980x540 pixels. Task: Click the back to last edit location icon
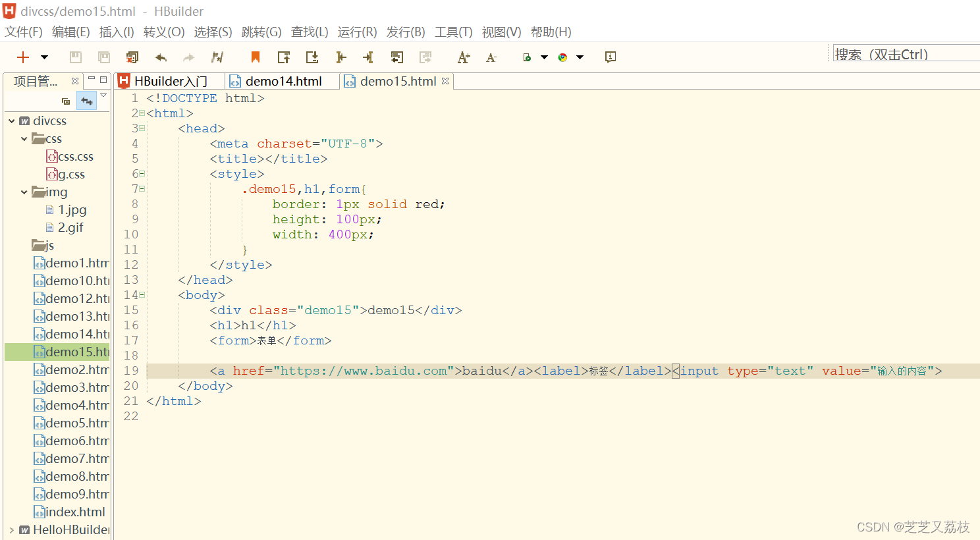click(x=396, y=57)
